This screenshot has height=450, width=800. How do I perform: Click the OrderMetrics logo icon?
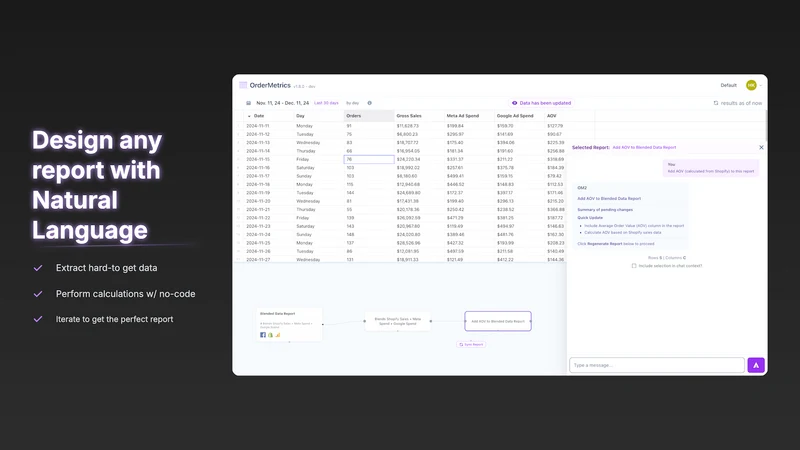(243, 85)
